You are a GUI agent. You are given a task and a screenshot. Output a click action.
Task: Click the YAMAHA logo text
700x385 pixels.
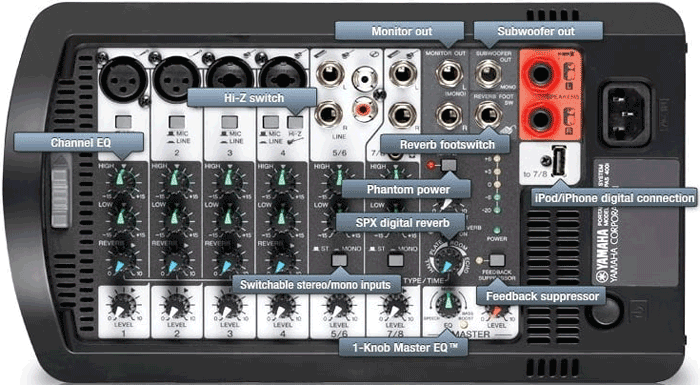pos(601,255)
